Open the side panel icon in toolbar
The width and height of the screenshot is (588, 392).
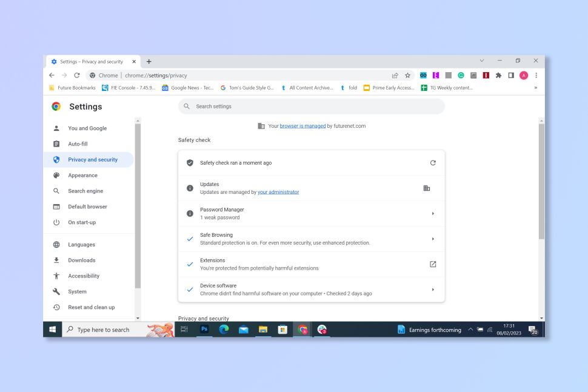point(511,75)
